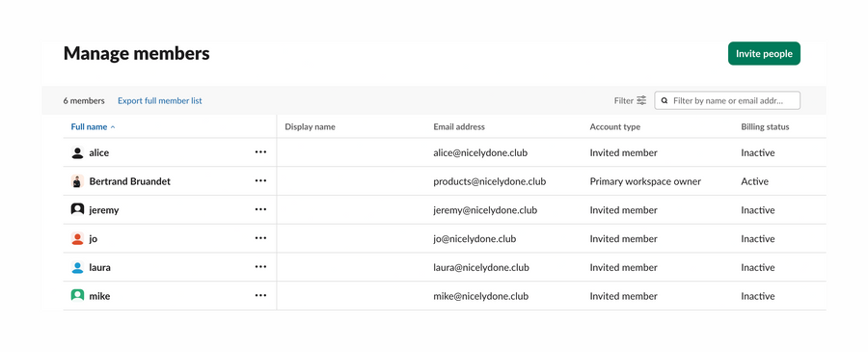Viewport: 868px width, 352px height.
Task: Click alice@nicelydone.club email
Action: (480, 152)
